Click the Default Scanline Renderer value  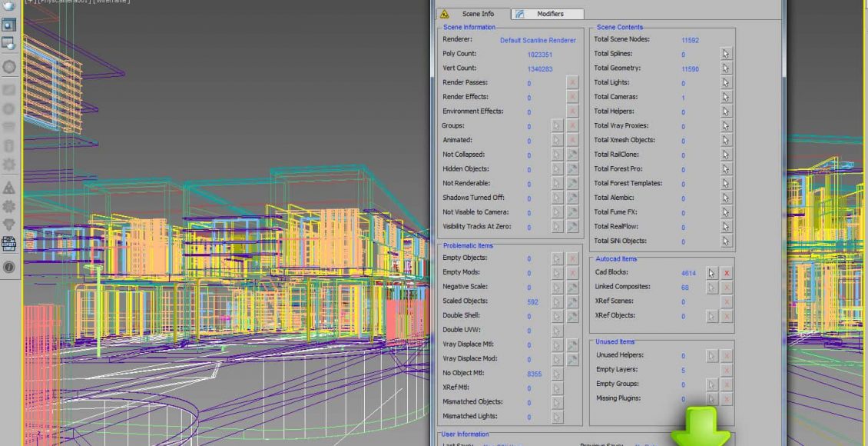coord(538,40)
